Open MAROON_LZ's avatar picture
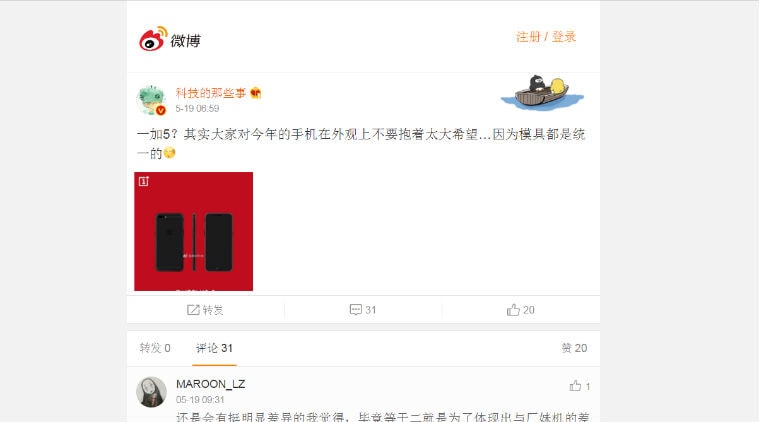This screenshot has width=759, height=422. (x=152, y=392)
